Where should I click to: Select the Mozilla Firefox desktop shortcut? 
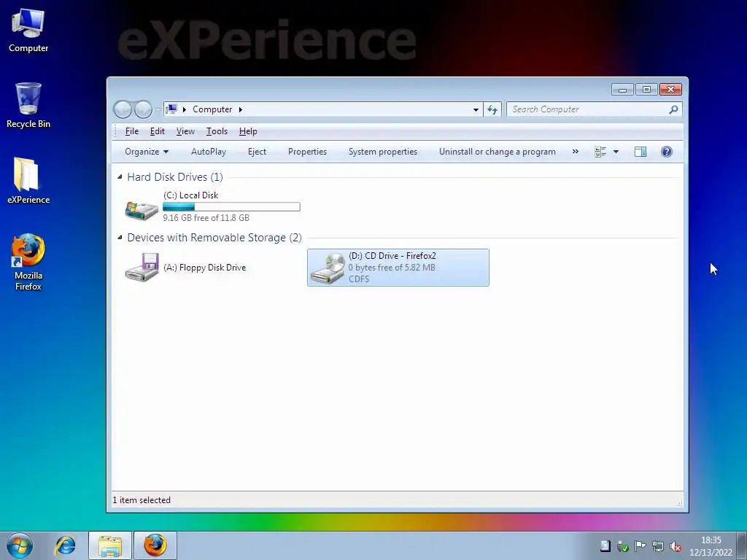[28, 262]
